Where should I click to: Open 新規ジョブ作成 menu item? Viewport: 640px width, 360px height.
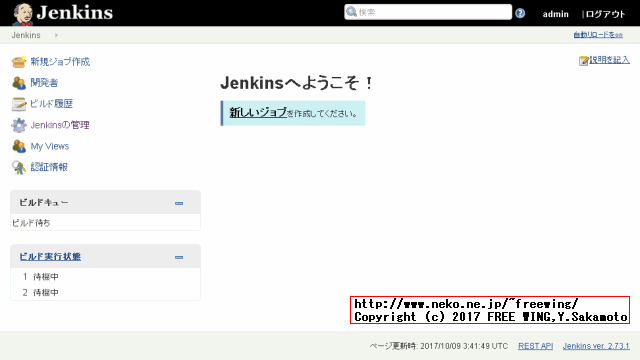click(60, 62)
